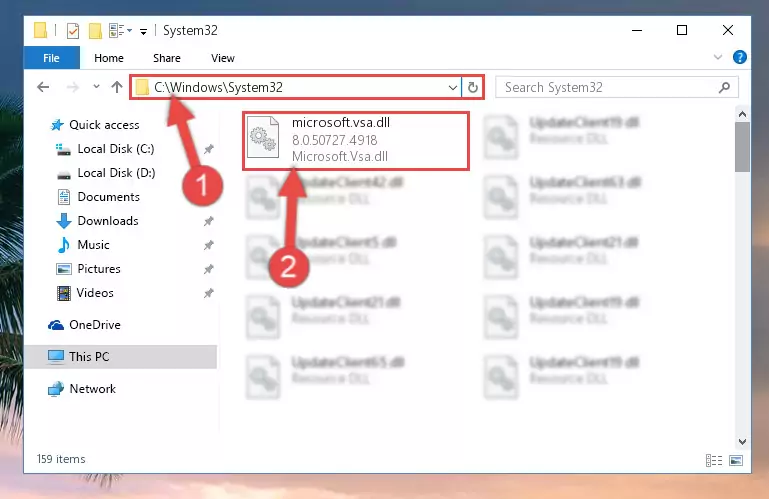Open Documents in the navigation pane
The height and width of the screenshot is (499, 769).
pos(99,197)
